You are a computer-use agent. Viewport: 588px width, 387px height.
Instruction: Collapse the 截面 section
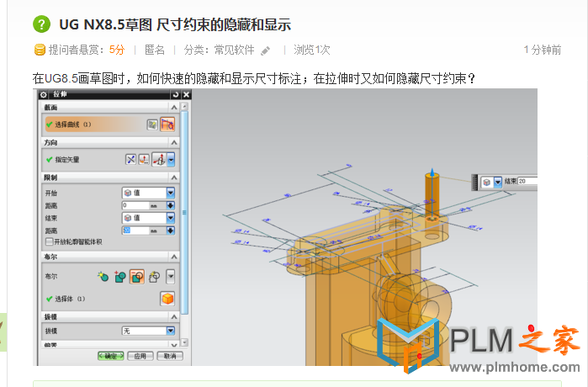point(174,108)
